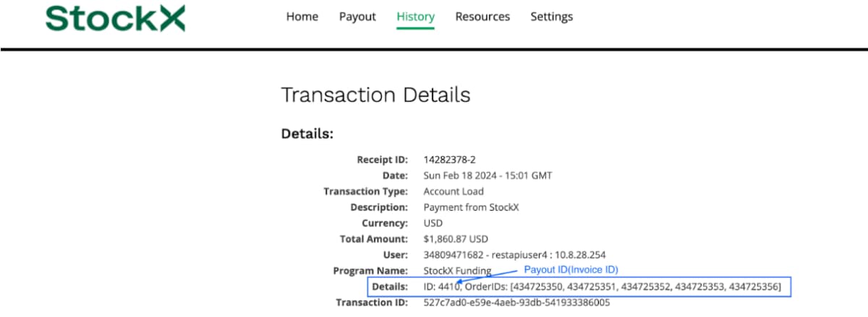
Task: Select the $1,860.87 USD total amount
Action: 456,239
